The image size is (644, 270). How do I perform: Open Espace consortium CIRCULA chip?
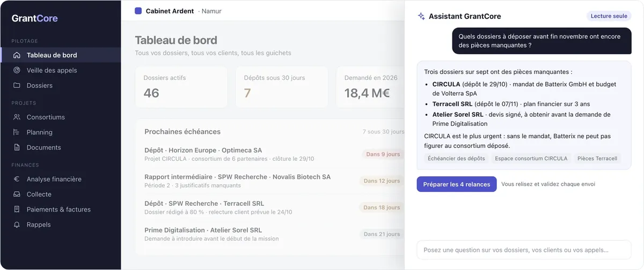[531, 159]
